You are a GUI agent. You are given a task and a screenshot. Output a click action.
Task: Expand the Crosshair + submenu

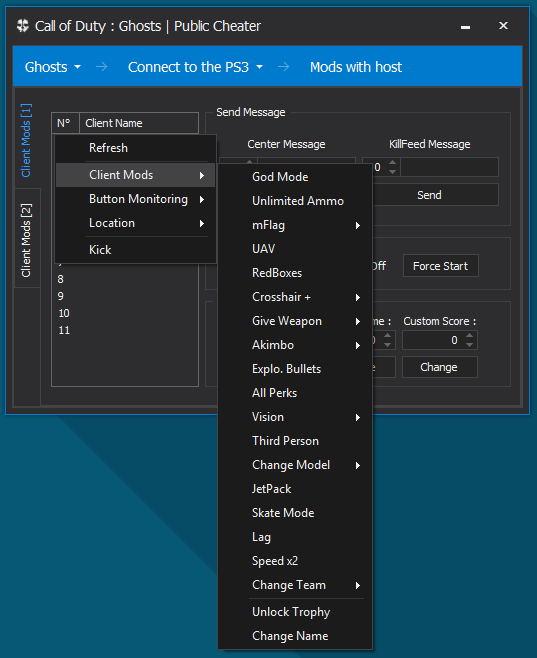point(295,297)
